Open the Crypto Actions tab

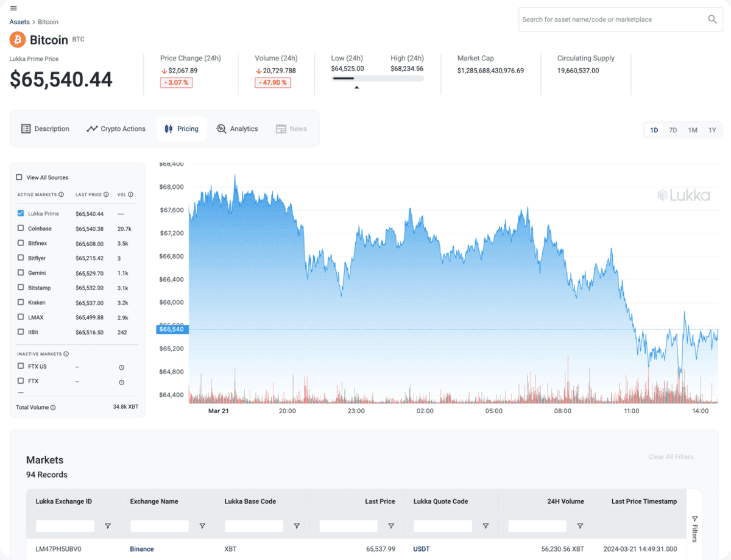coord(116,129)
